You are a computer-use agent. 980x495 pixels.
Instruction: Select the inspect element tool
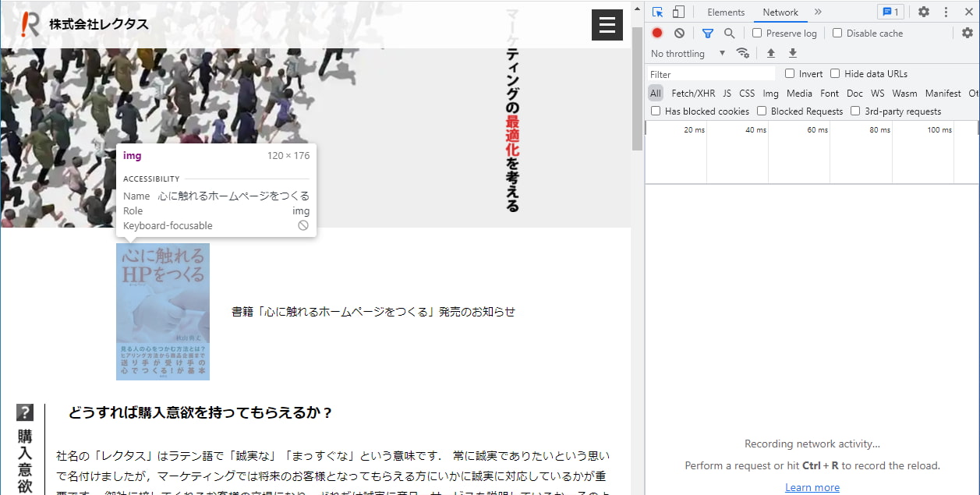(656, 12)
